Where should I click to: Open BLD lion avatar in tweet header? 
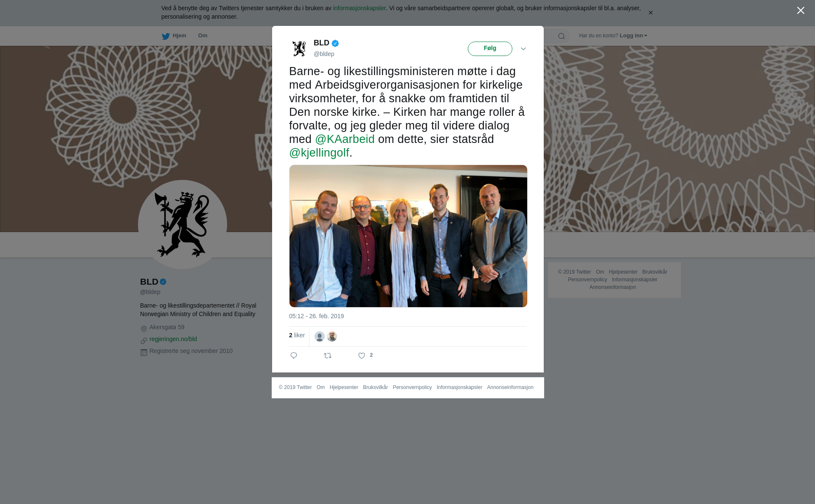(299, 48)
